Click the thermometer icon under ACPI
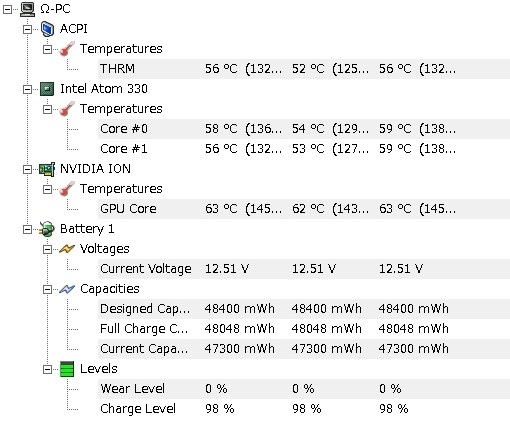The width and height of the screenshot is (510, 435). (67, 49)
